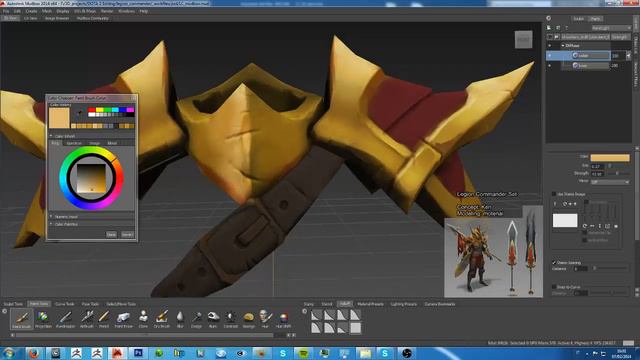Select the Projection paint tool
Viewport: 640px width, 360px height.
pos(43,318)
